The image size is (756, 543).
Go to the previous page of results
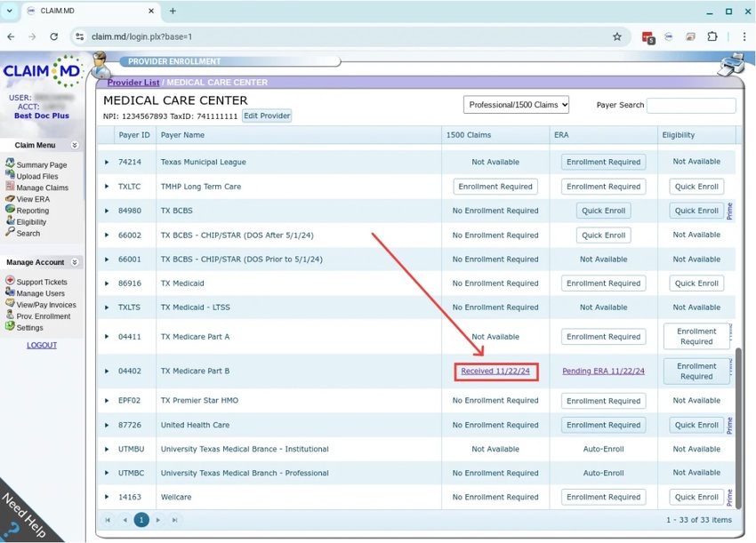(x=125, y=520)
